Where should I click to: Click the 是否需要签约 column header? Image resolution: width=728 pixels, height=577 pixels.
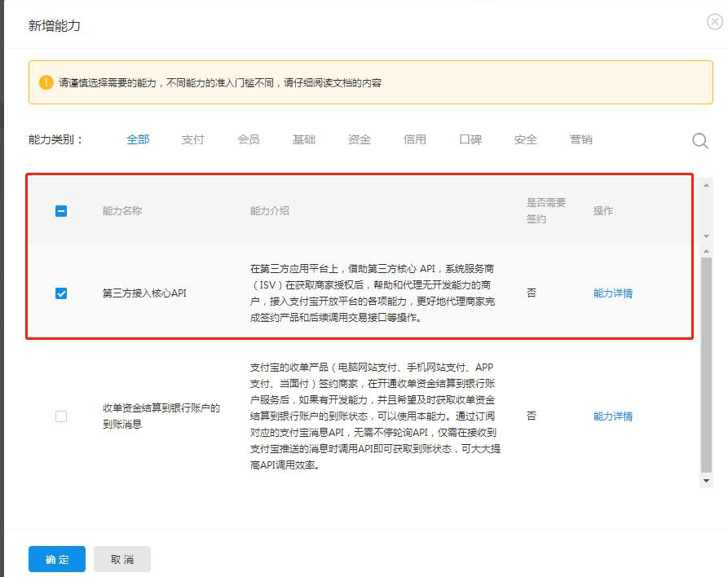546,211
